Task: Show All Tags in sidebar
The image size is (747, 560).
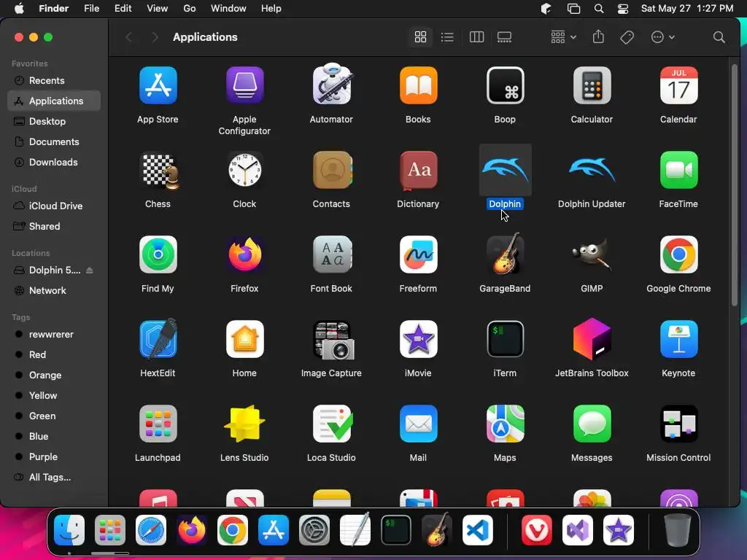Action: [x=54, y=477]
